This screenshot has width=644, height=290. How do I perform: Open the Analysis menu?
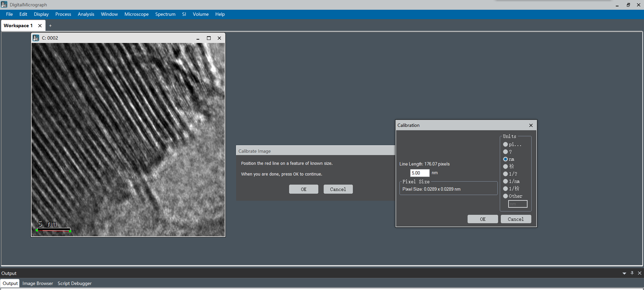pos(86,14)
